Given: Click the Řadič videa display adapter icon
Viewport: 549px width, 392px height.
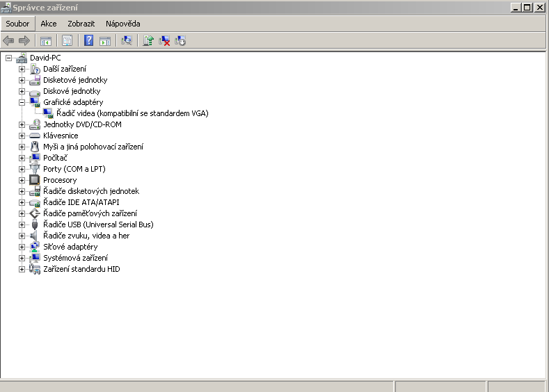Looking at the screenshot, I should pyautogui.click(x=48, y=113).
